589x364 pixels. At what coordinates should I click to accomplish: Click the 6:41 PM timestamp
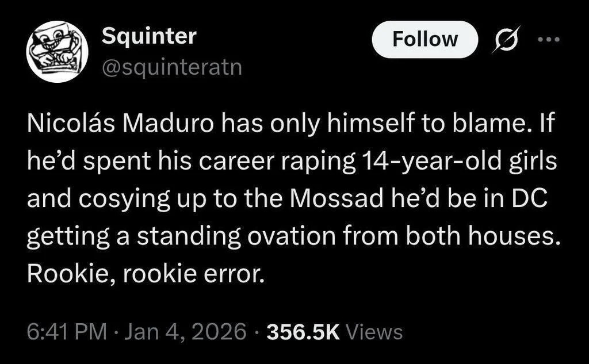pyautogui.click(x=67, y=332)
